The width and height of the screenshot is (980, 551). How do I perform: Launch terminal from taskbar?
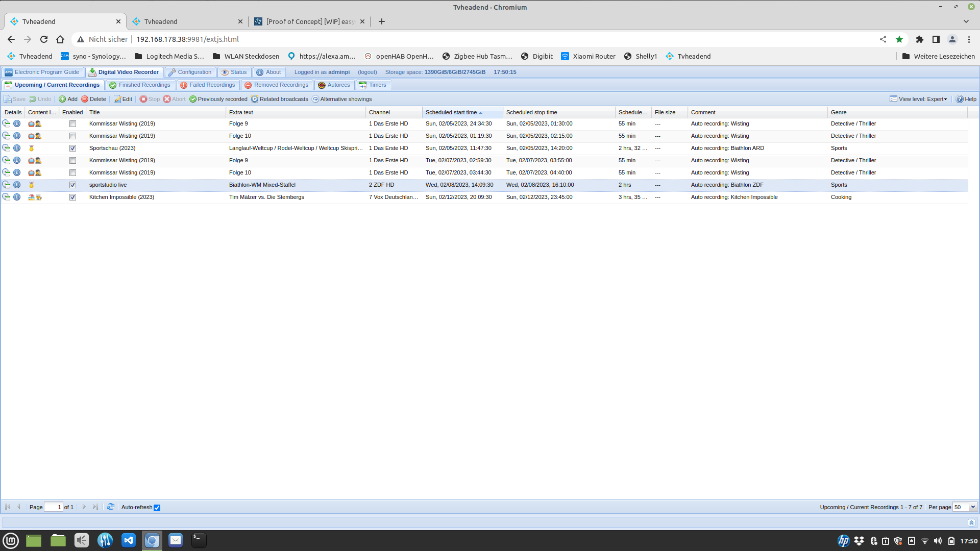click(199, 540)
